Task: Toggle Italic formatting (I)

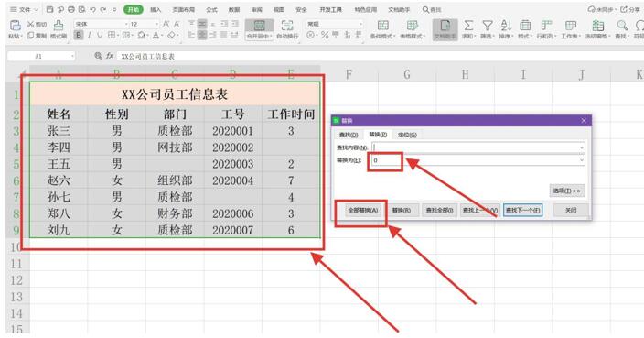Action: (89, 36)
